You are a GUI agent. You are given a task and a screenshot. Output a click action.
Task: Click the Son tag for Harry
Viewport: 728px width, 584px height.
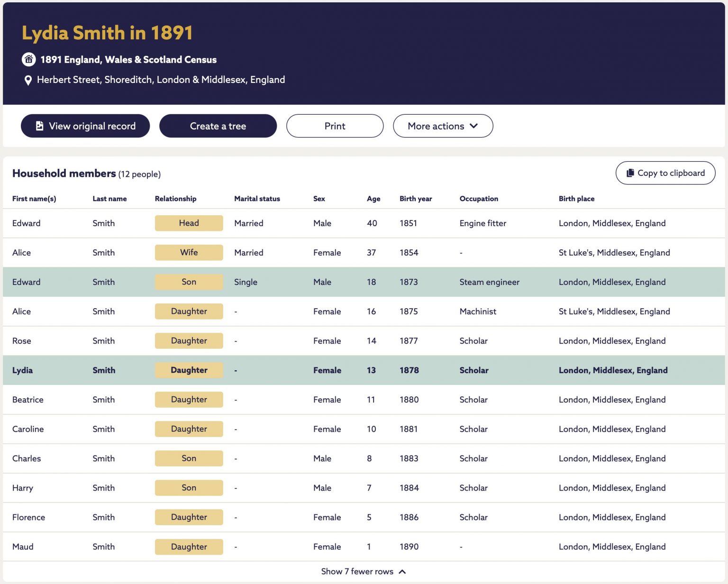[x=189, y=488]
